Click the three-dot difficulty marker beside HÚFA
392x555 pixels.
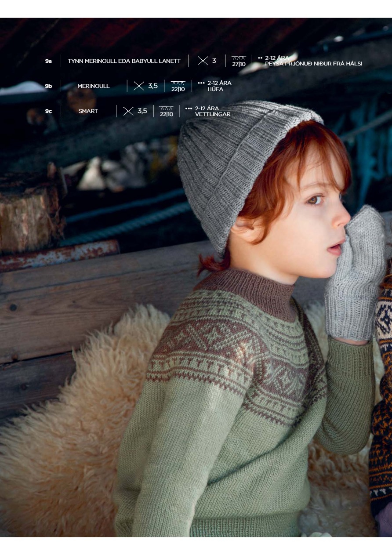pos(201,83)
